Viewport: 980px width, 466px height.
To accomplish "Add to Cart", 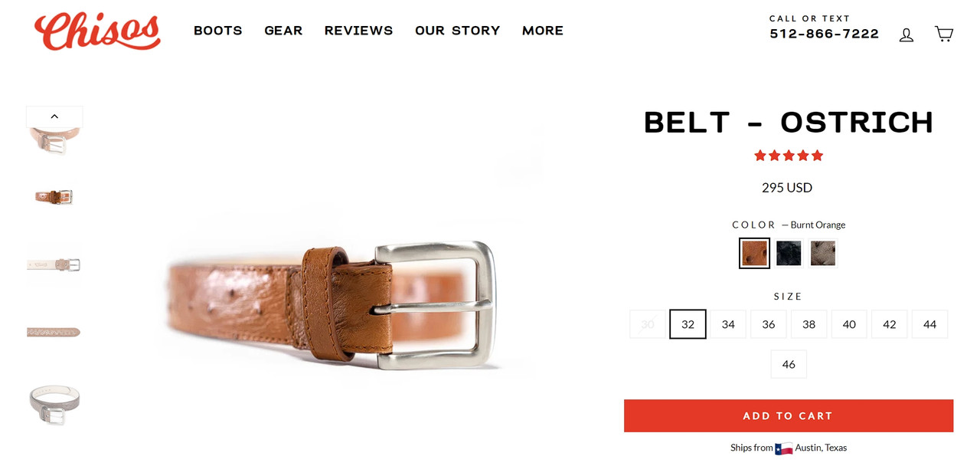I will coord(789,415).
